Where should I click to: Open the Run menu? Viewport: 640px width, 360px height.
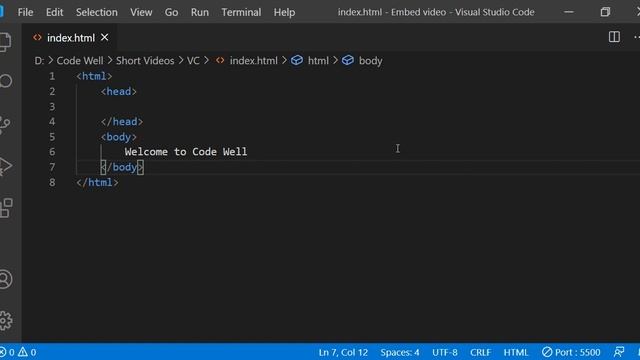pyautogui.click(x=200, y=12)
